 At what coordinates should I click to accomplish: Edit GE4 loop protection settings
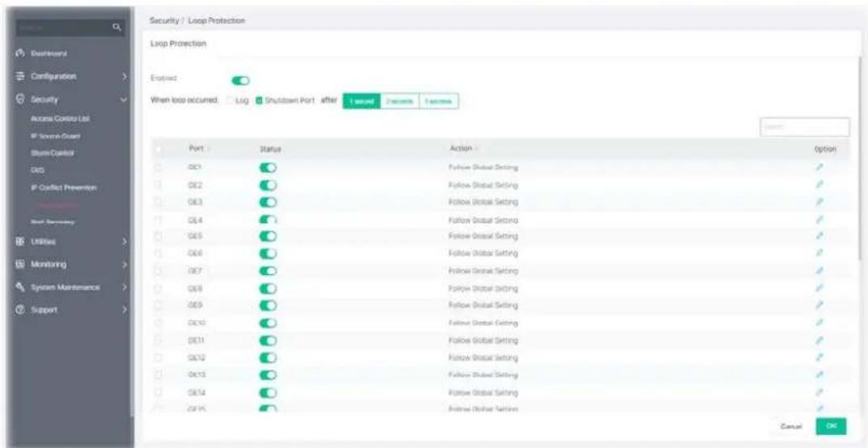[819, 220]
